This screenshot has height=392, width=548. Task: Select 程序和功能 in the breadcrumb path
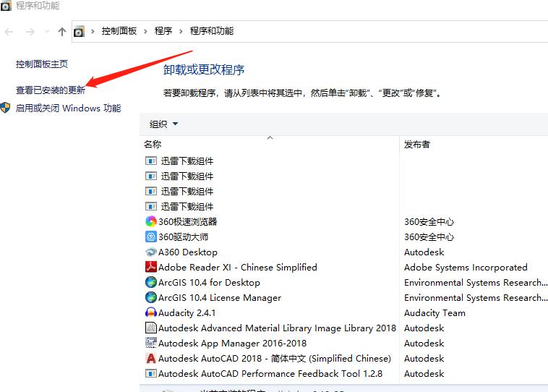(211, 31)
